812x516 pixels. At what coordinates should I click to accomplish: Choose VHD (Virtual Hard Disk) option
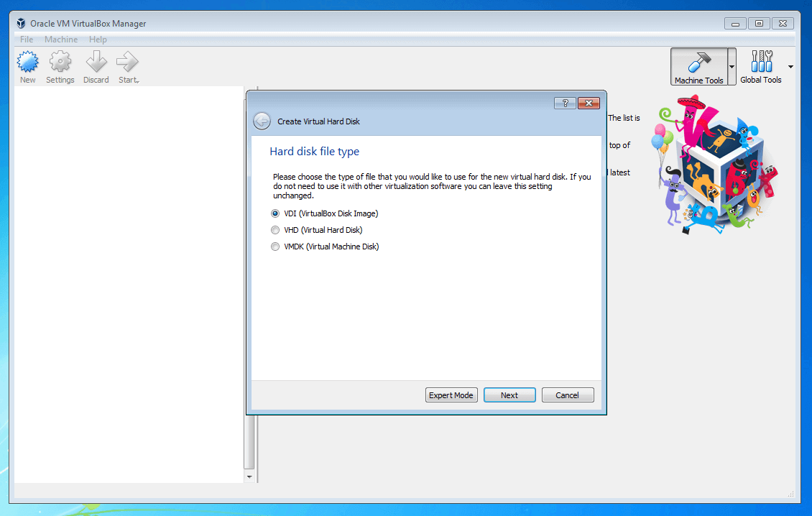click(x=275, y=230)
